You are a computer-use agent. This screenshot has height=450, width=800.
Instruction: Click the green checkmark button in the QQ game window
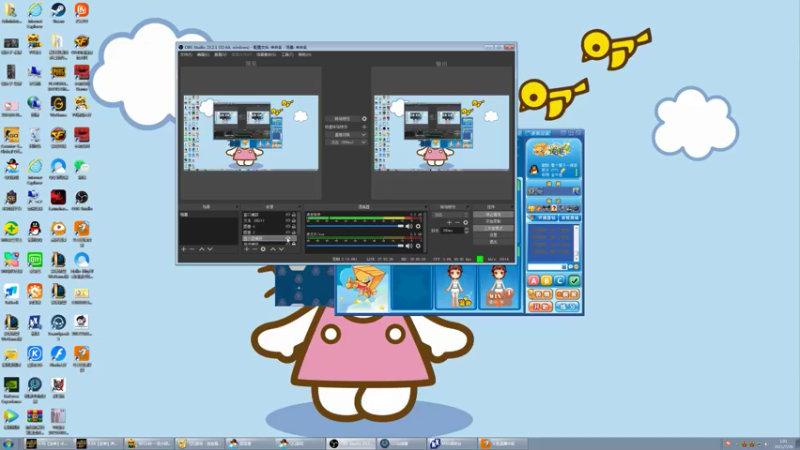(573, 281)
